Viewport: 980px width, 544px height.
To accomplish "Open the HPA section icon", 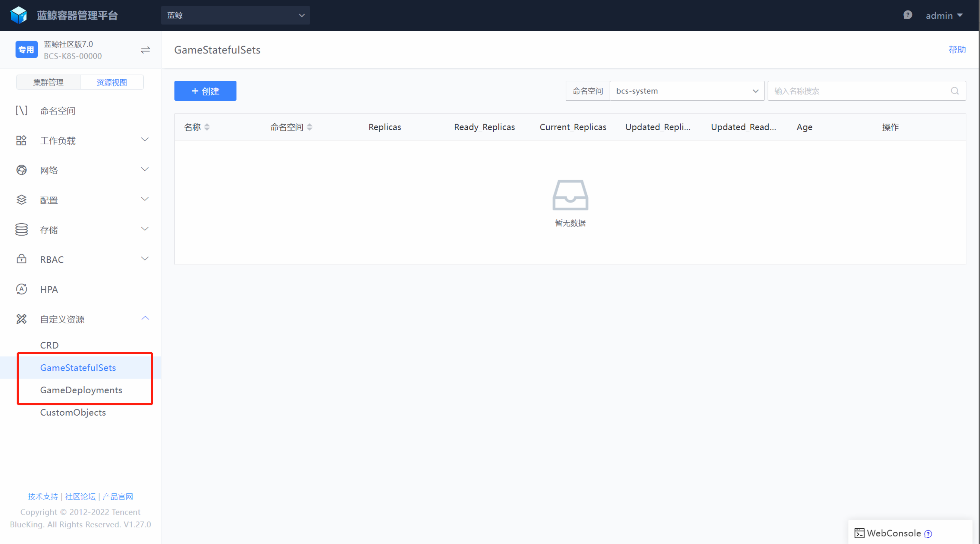I will (22, 289).
